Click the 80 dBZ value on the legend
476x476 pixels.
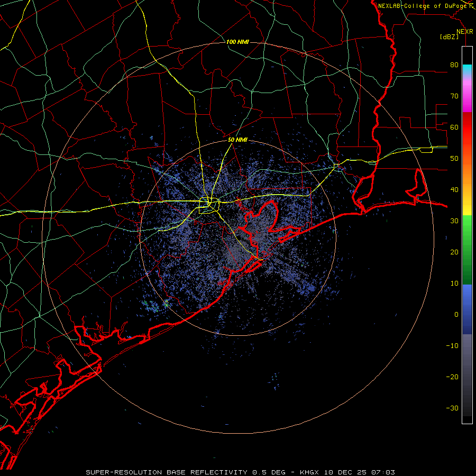coord(454,65)
